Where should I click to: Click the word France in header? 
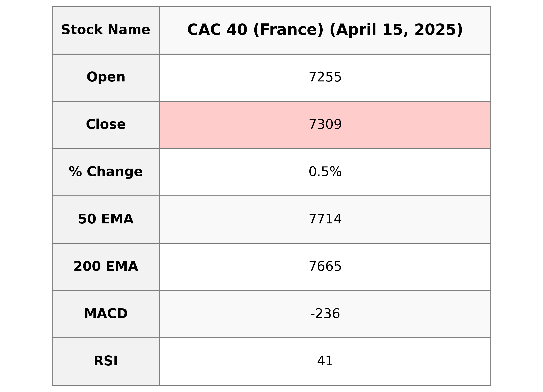coord(288,30)
